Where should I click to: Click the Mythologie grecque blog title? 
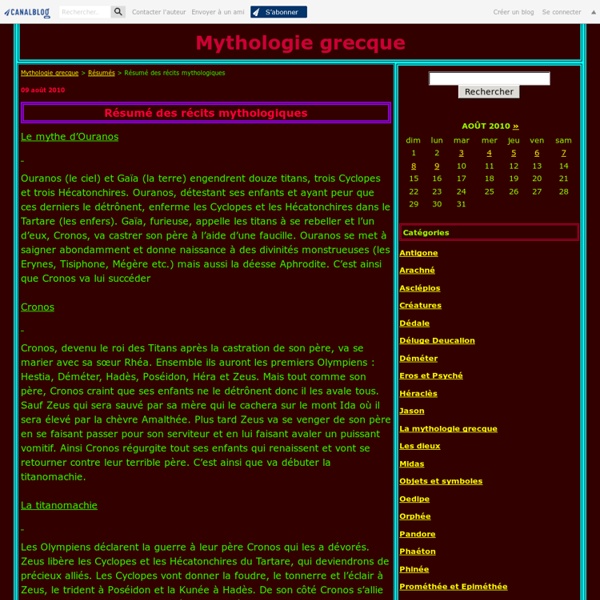pos(300,43)
